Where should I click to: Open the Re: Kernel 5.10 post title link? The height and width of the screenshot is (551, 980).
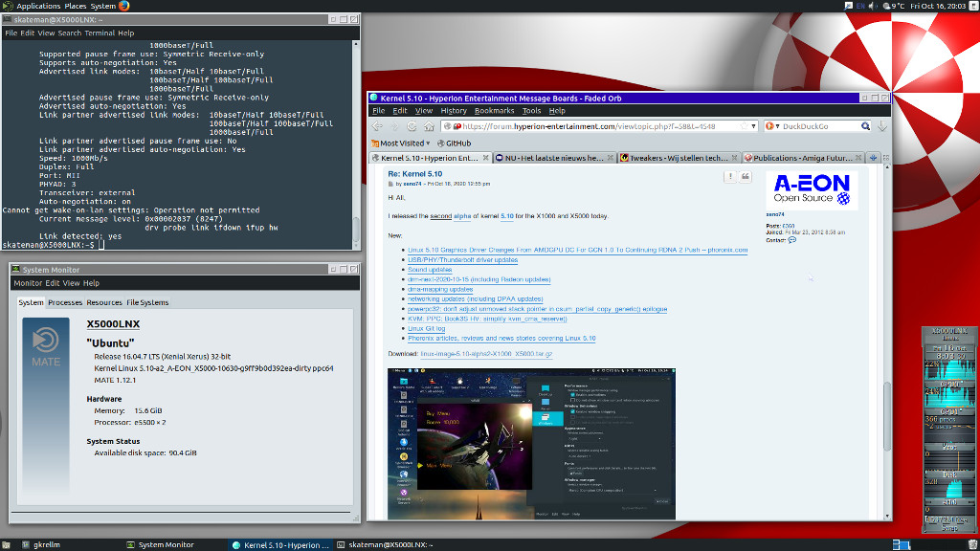415,174
